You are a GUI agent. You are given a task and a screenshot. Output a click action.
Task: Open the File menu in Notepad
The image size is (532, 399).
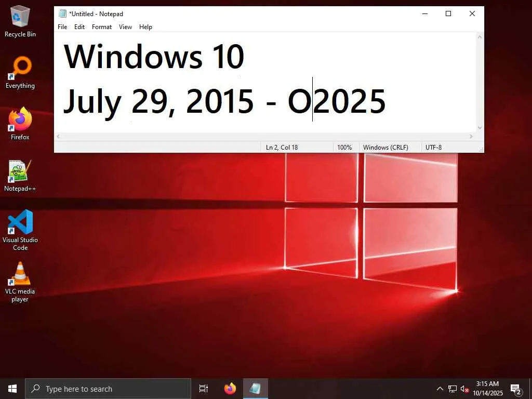62,27
